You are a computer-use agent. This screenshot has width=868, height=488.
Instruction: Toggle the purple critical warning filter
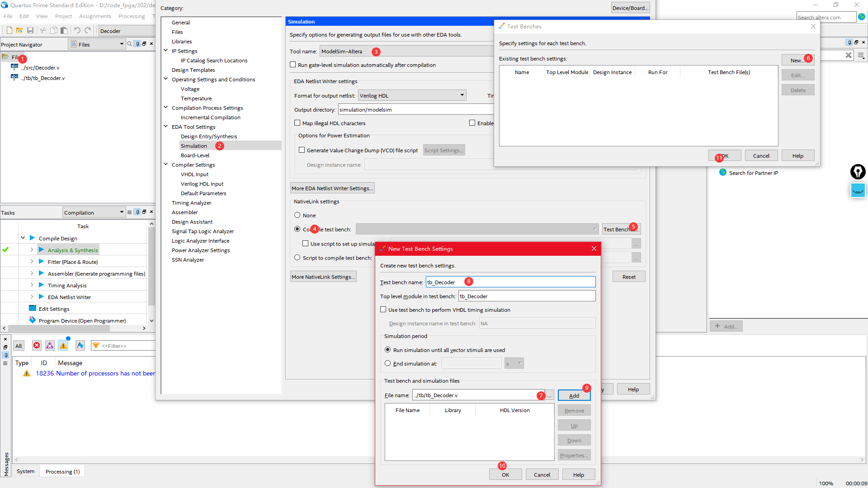coord(50,346)
